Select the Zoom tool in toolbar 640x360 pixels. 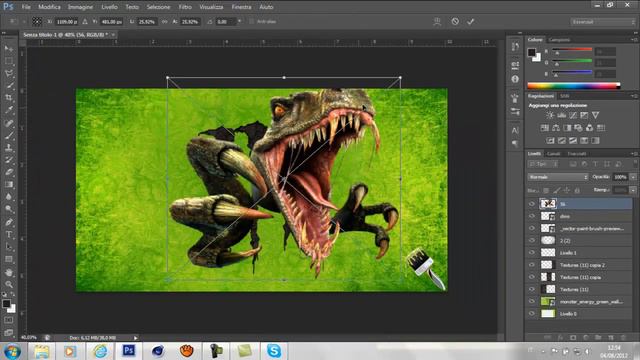tap(9, 284)
